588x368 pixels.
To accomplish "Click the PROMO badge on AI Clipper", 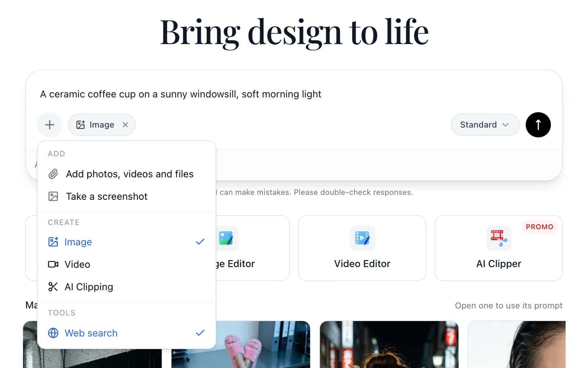I will point(539,227).
